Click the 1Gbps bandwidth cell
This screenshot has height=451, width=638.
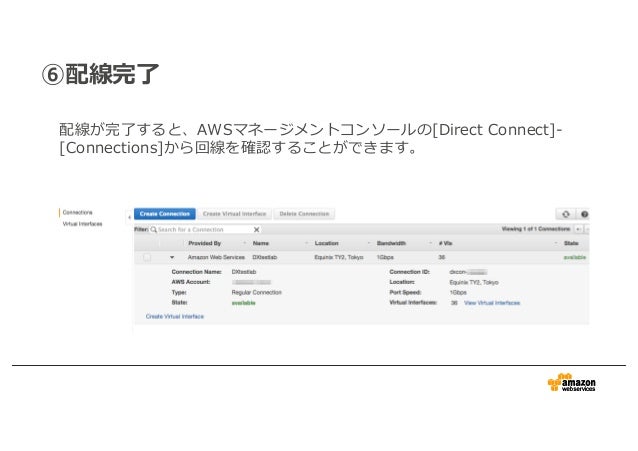coord(385,257)
